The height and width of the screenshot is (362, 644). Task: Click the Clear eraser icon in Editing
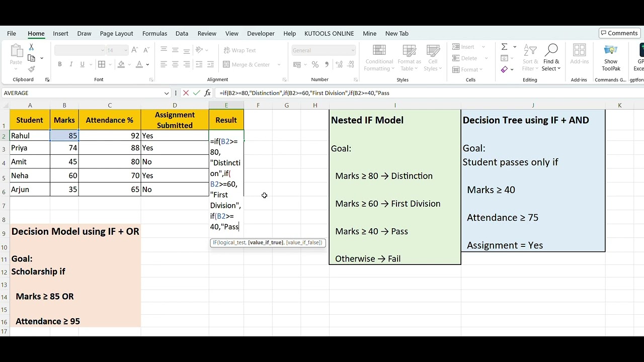pos(504,69)
